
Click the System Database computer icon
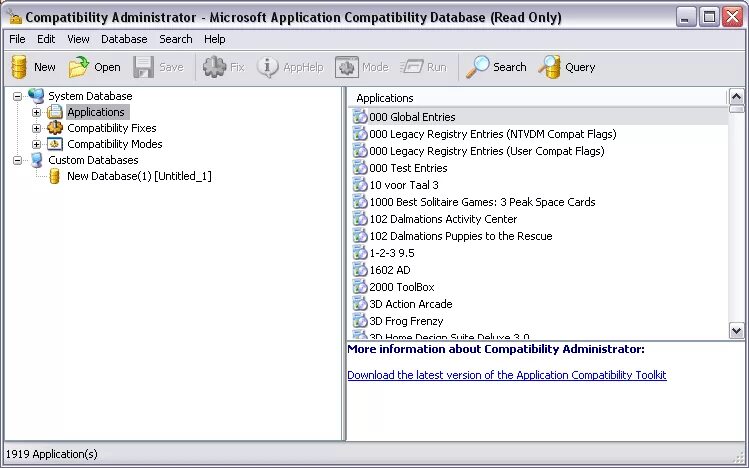tap(36, 96)
